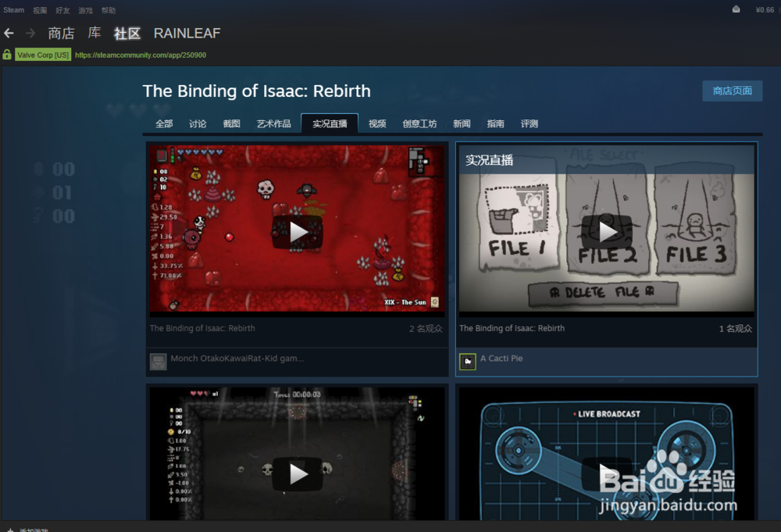Screen dimensions: 781x532
Task: Play the dark room skulls broadcast
Action: [298, 473]
